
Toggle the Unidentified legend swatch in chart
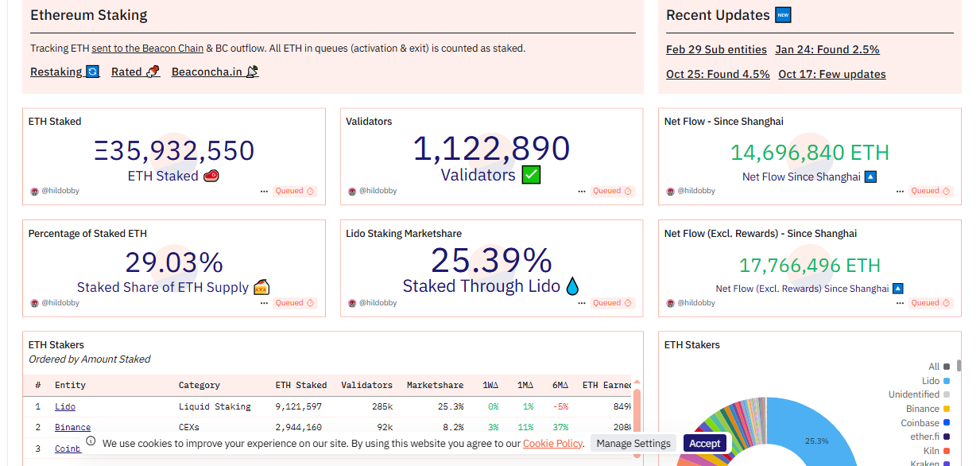coord(947,394)
